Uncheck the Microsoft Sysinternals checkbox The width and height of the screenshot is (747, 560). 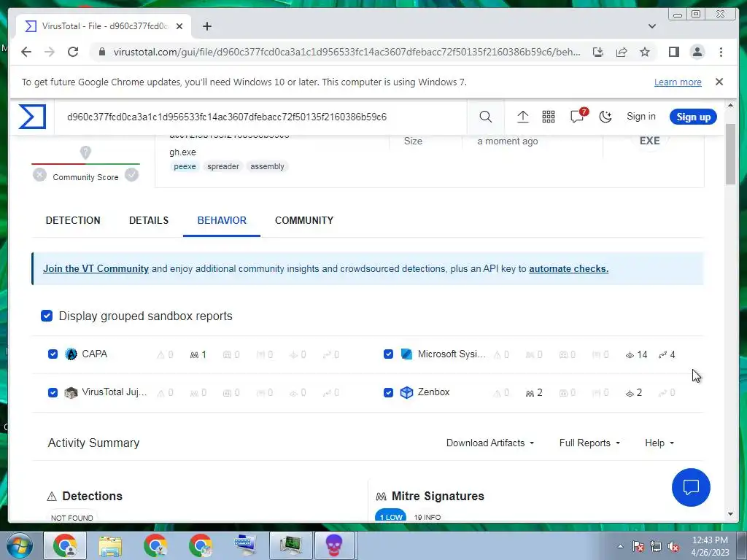[388, 354]
